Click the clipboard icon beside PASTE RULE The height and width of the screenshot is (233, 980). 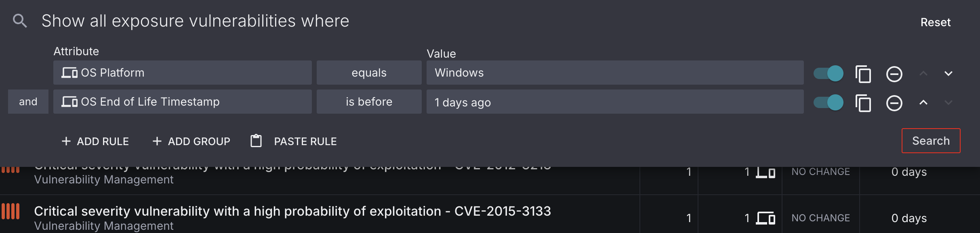click(255, 141)
